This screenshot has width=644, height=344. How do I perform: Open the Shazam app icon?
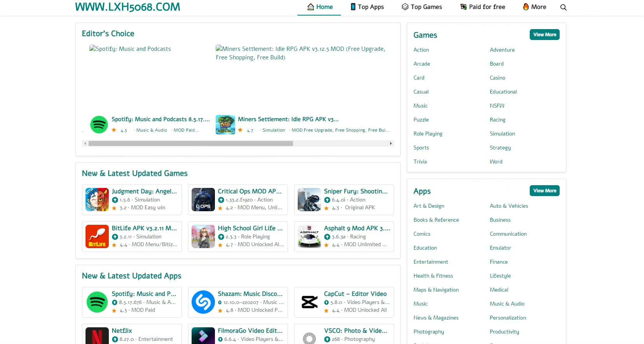[203, 302]
